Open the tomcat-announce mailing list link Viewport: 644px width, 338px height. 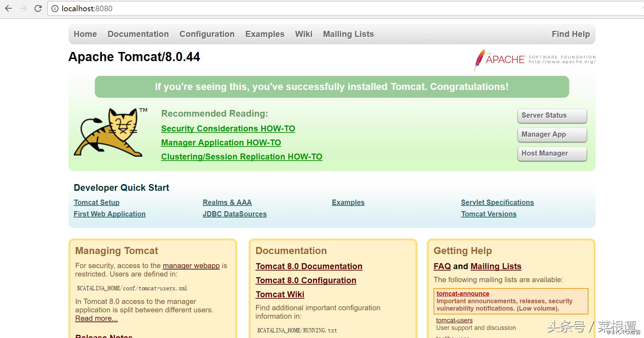click(463, 294)
